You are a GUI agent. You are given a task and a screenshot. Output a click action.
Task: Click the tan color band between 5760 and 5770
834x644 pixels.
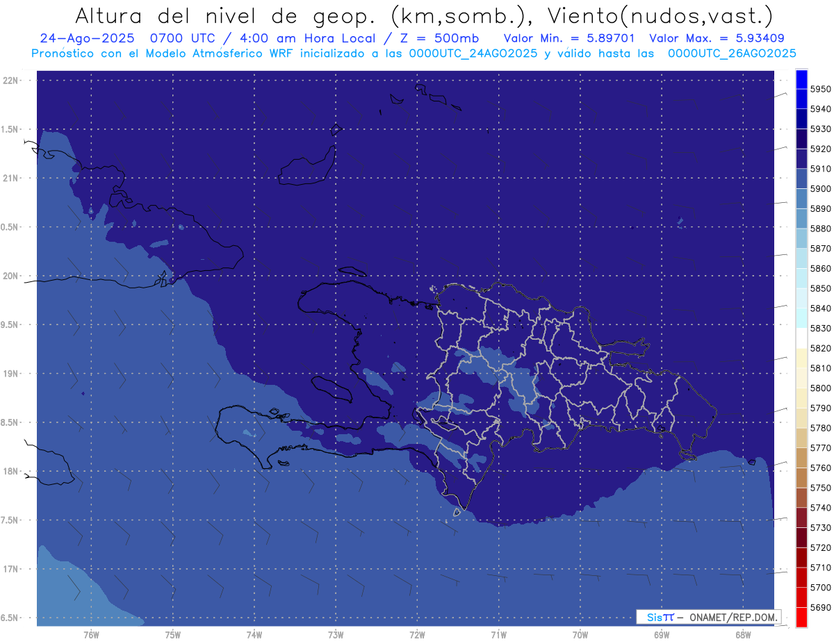tap(801, 458)
